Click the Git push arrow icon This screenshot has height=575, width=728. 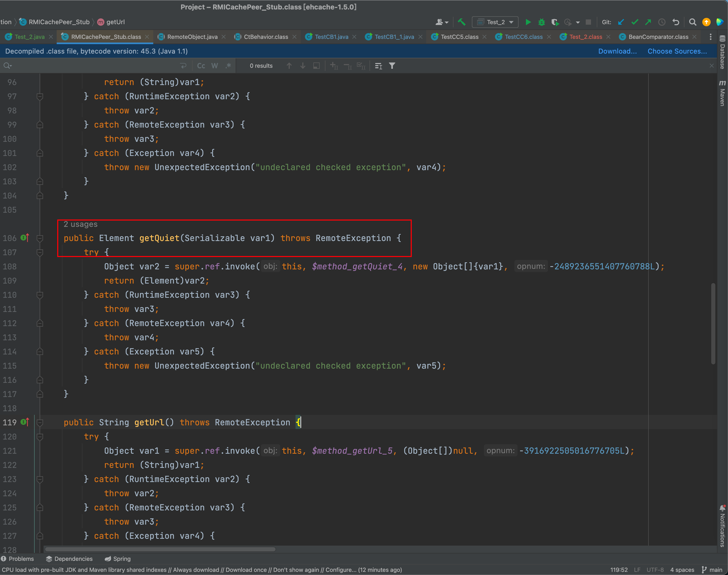click(x=648, y=22)
